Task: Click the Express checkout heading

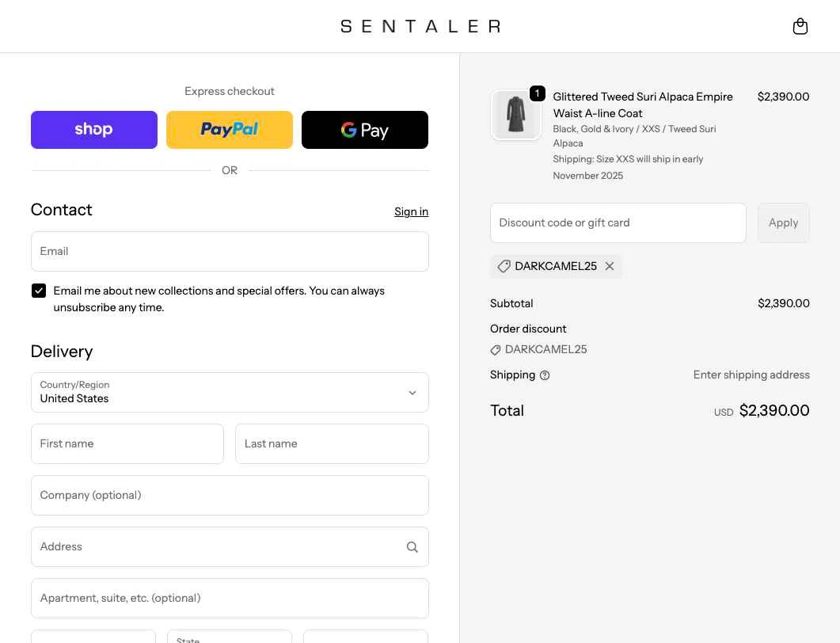Action: point(230,91)
